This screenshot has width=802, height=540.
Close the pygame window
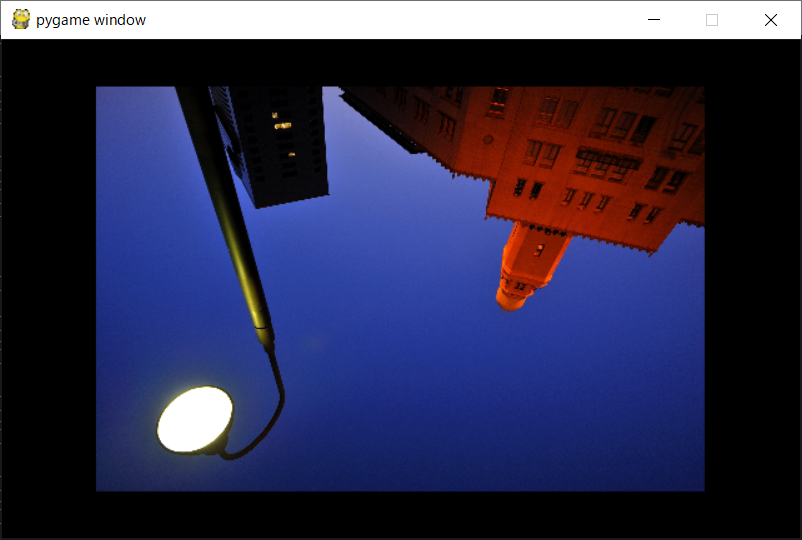tap(771, 20)
